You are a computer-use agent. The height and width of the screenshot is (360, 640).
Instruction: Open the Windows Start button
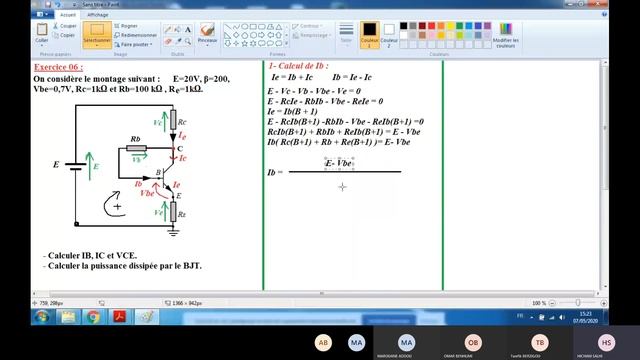point(42,317)
